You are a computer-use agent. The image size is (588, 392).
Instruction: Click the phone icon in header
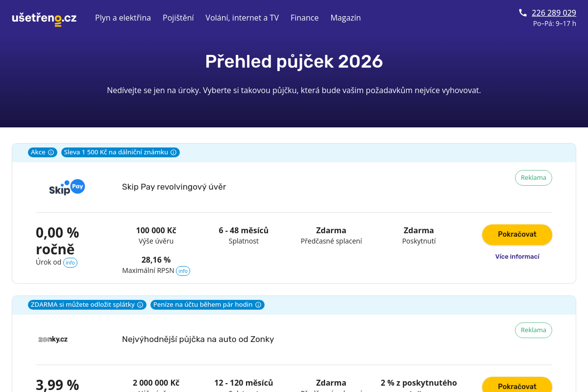pyautogui.click(x=523, y=13)
